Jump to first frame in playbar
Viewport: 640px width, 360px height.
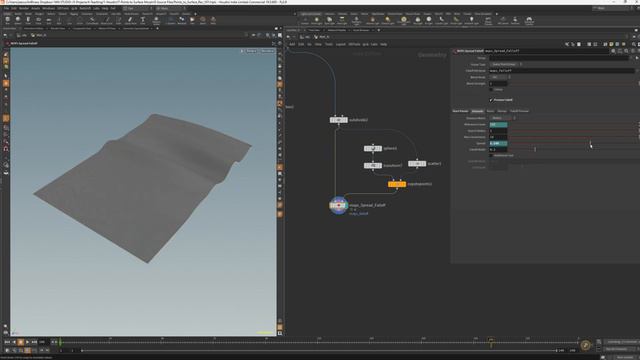pos(7,342)
